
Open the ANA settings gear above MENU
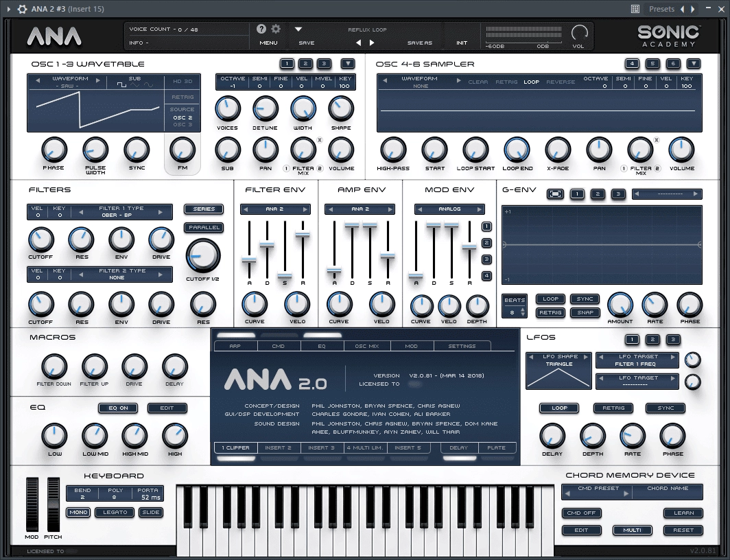[x=276, y=29]
